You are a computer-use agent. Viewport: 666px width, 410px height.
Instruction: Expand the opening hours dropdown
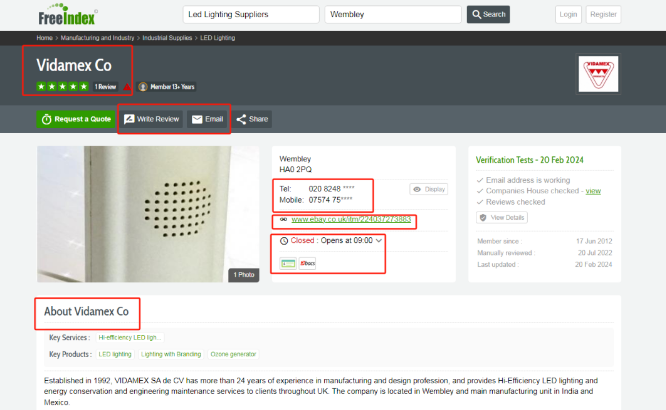380,240
